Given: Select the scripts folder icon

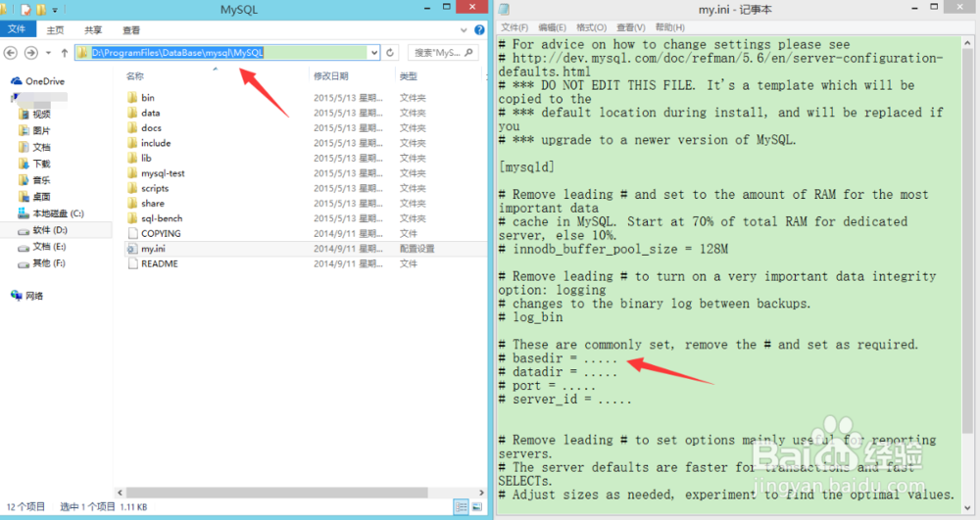Looking at the screenshot, I should click(x=132, y=188).
